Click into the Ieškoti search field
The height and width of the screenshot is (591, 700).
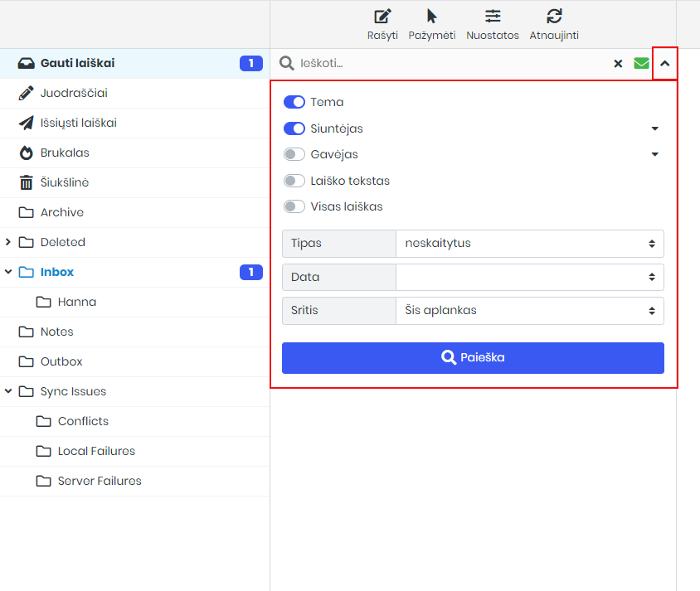[451, 63]
